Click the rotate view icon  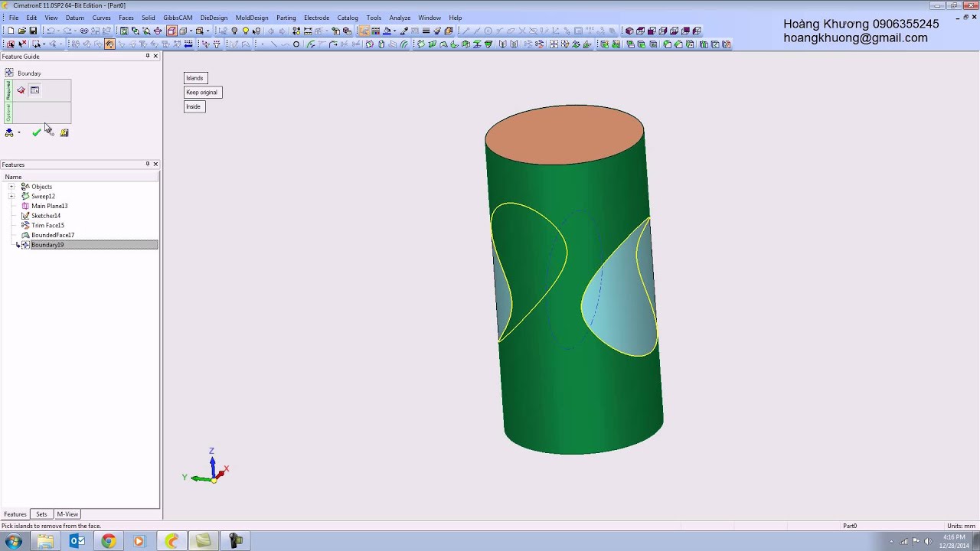[x=158, y=31]
